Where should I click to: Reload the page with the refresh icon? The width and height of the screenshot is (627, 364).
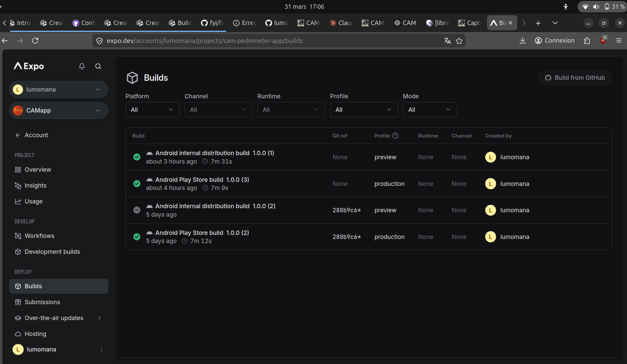35,41
